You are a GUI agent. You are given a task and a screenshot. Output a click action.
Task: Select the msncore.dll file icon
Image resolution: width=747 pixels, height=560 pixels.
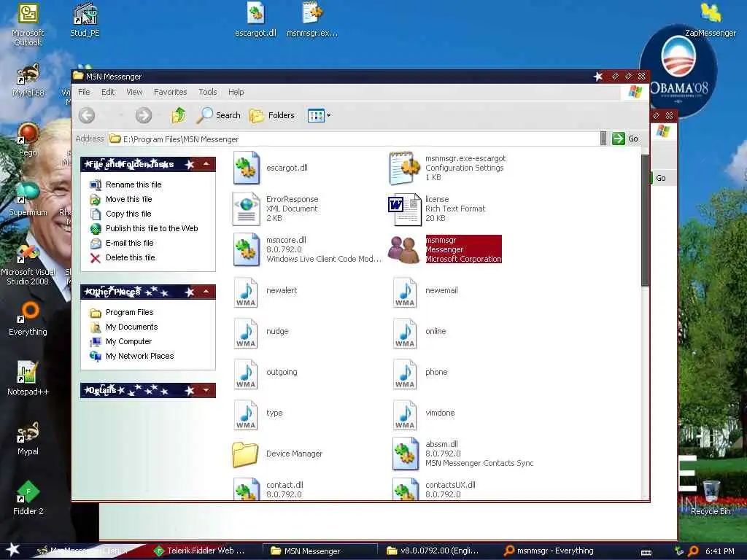247,249
